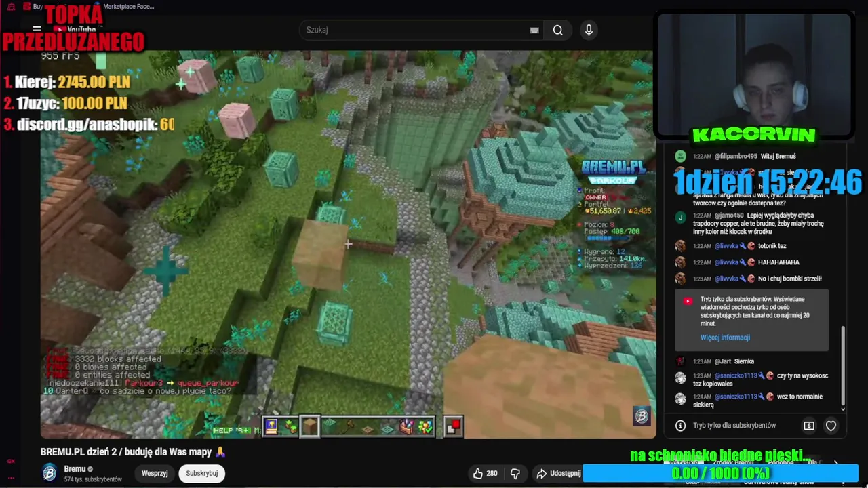Open the Super Chat dollar icon
This screenshot has width=868, height=488.
tap(809, 426)
